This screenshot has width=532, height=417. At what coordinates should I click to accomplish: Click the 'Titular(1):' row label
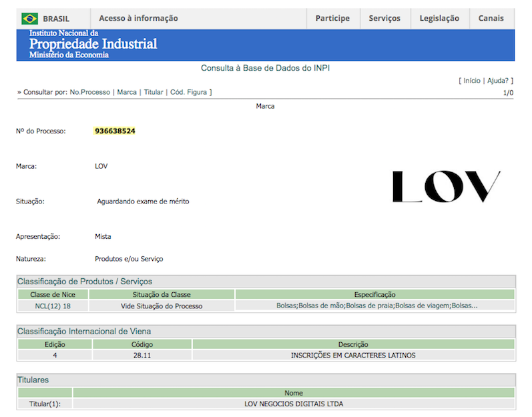(x=45, y=404)
